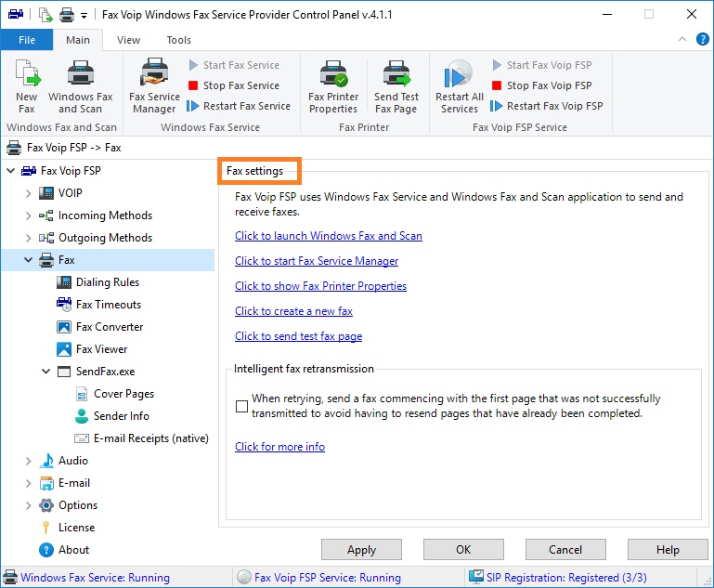The image size is (714, 588).
Task: Click the Outgoing Methods node icon
Action: tap(46, 238)
